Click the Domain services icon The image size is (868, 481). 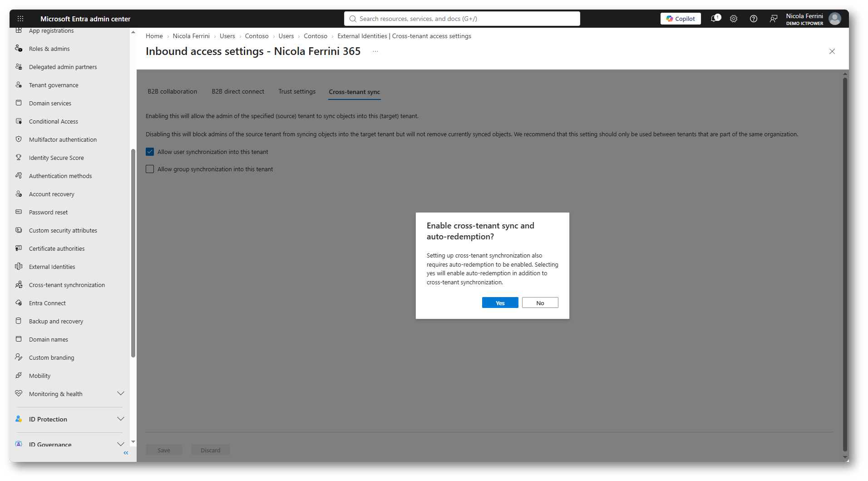tap(19, 103)
